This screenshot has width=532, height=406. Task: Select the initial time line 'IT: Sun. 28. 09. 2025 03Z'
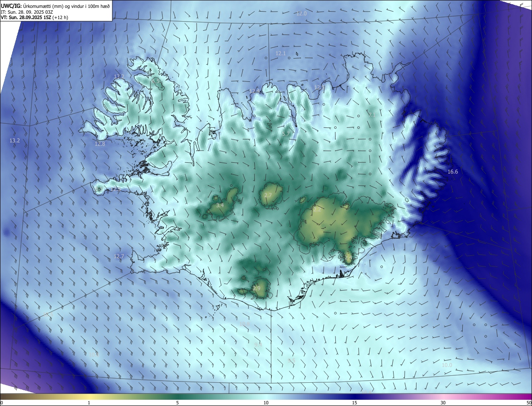27,12
